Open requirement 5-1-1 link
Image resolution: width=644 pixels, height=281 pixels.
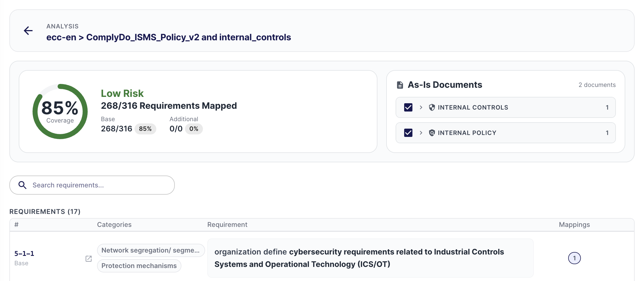[24, 253]
